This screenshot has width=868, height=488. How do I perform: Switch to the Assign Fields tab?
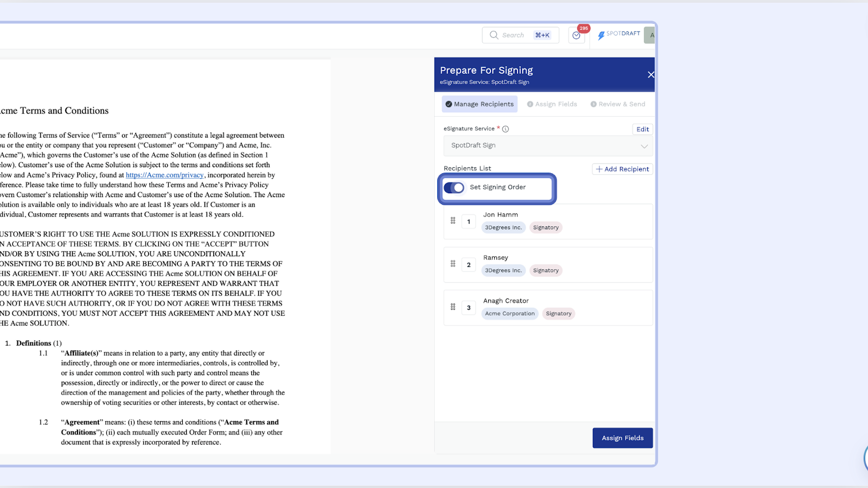[x=552, y=104]
